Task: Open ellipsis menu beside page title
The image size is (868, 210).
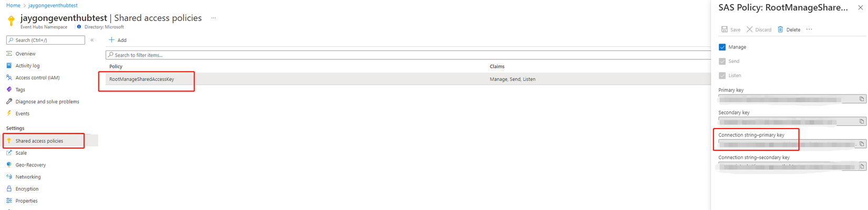Action: click(213, 18)
